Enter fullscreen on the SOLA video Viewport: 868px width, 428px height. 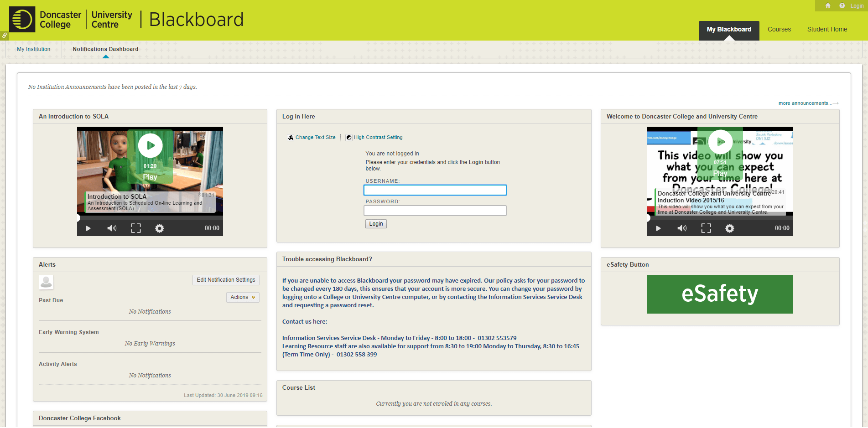click(136, 228)
